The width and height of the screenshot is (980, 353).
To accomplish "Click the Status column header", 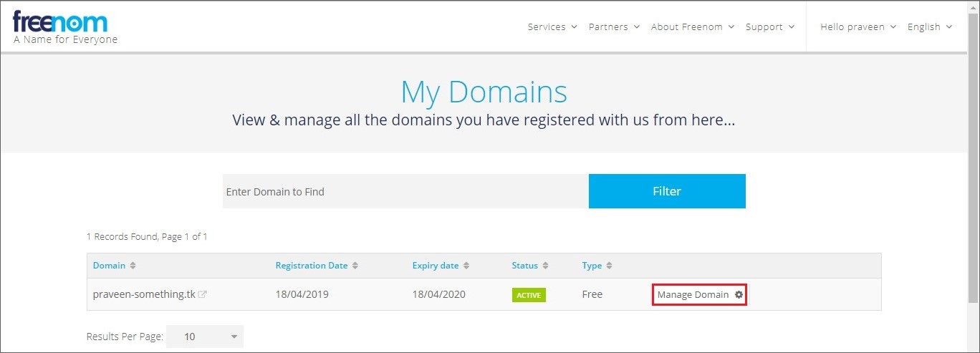I will pos(524,266).
